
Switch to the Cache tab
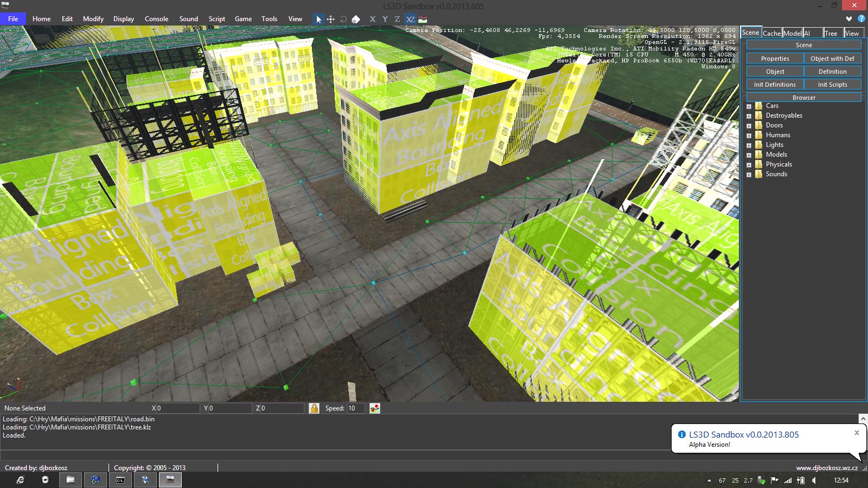pyautogui.click(x=771, y=33)
